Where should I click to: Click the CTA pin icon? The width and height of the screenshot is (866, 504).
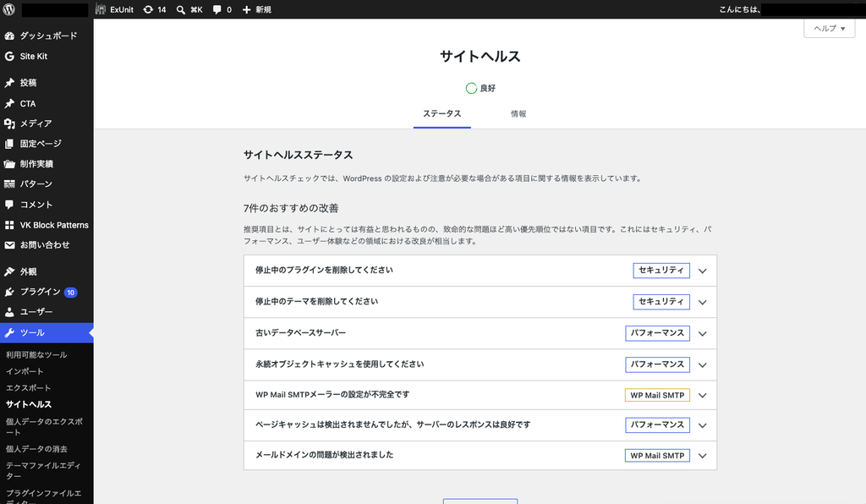9,103
